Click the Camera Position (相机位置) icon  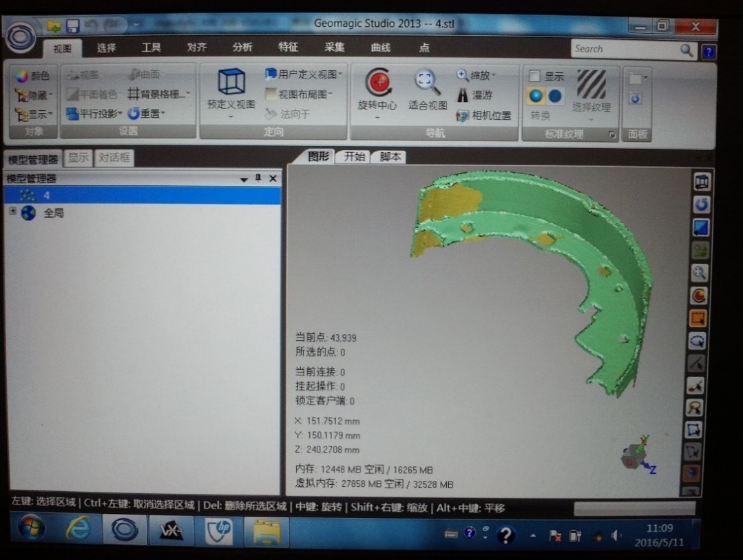click(x=463, y=115)
